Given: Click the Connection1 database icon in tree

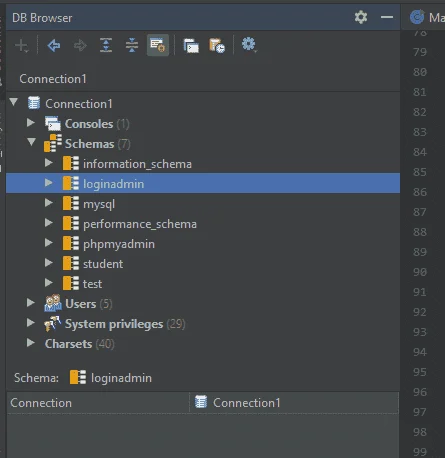Looking at the screenshot, I should coord(34,103).
